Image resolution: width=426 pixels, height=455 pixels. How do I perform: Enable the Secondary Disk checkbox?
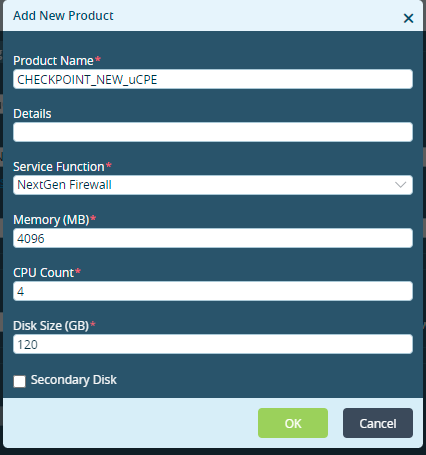(19, 381)
